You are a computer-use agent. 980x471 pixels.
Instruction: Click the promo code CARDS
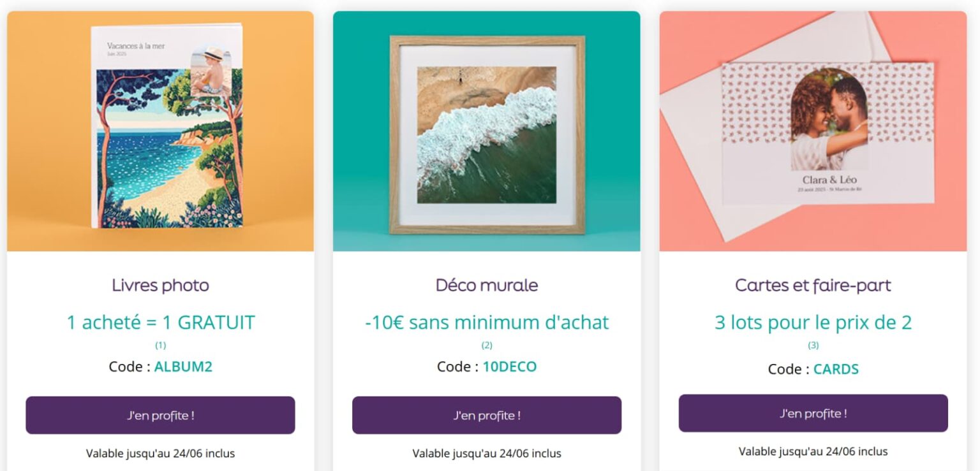point(836,369)
